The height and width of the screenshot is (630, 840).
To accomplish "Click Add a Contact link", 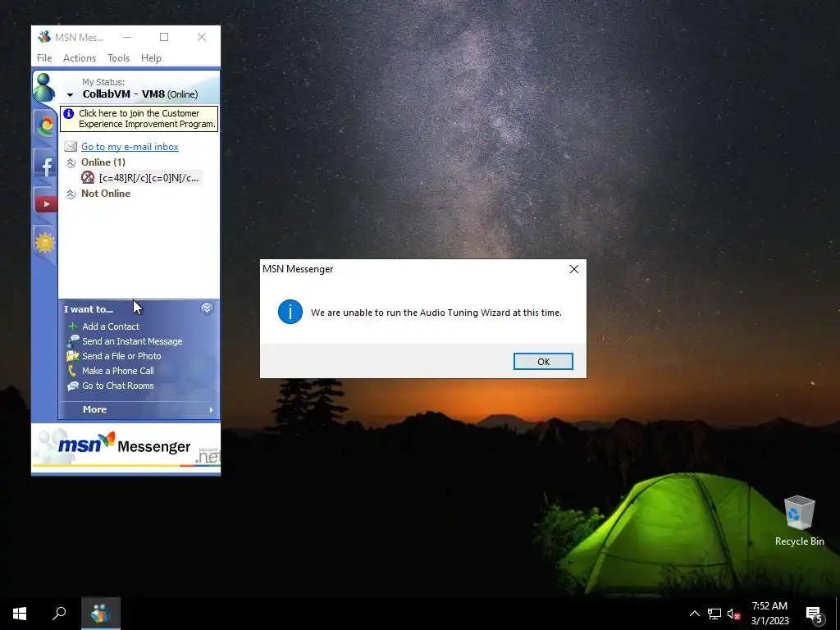I will (111, 326).
